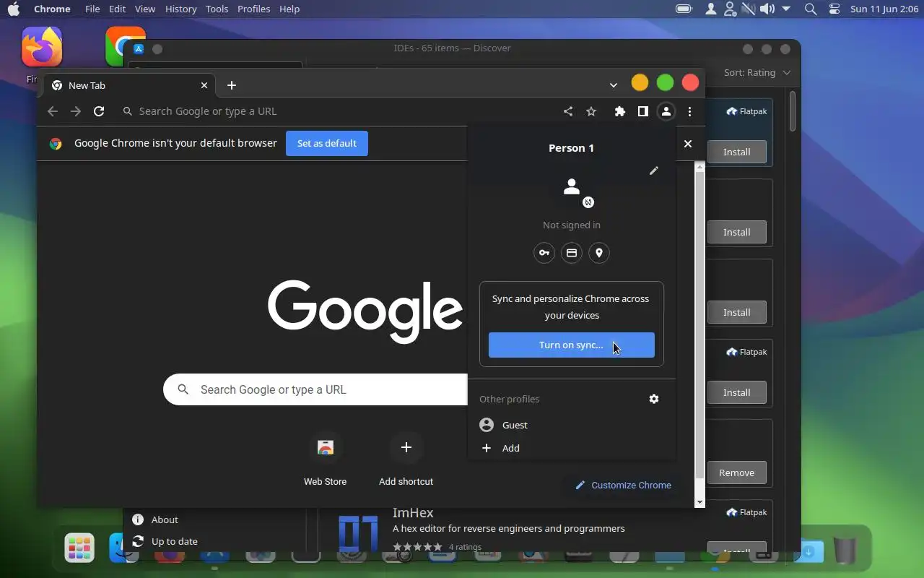Open the Firefox desktop icon

41,47
